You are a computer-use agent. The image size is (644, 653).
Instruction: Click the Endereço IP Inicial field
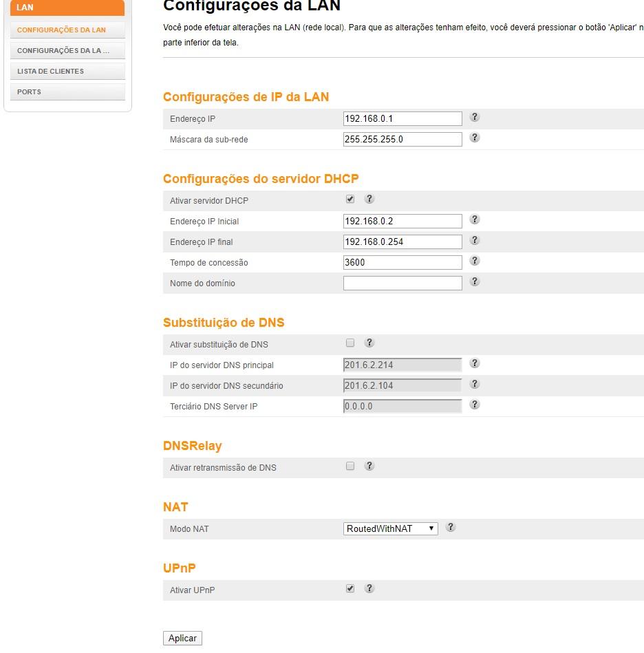(x=402, y=221)
